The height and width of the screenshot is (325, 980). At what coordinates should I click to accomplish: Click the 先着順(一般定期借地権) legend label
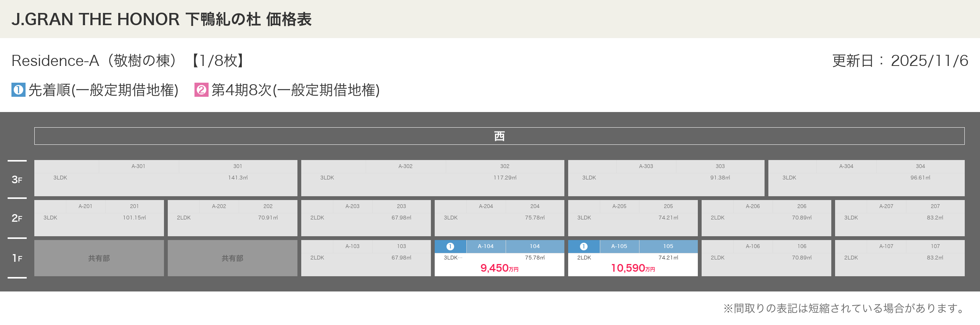pos(103,90)
